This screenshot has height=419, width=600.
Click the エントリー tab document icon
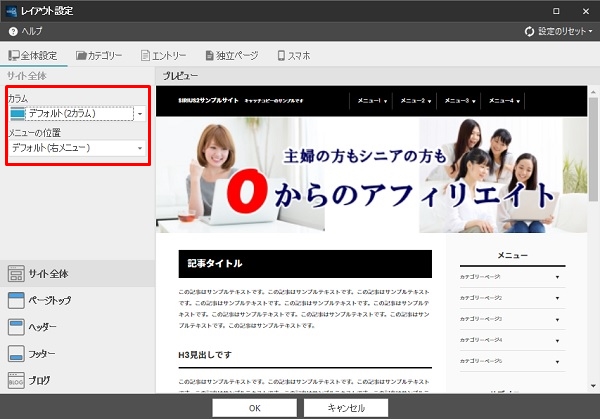145,55
